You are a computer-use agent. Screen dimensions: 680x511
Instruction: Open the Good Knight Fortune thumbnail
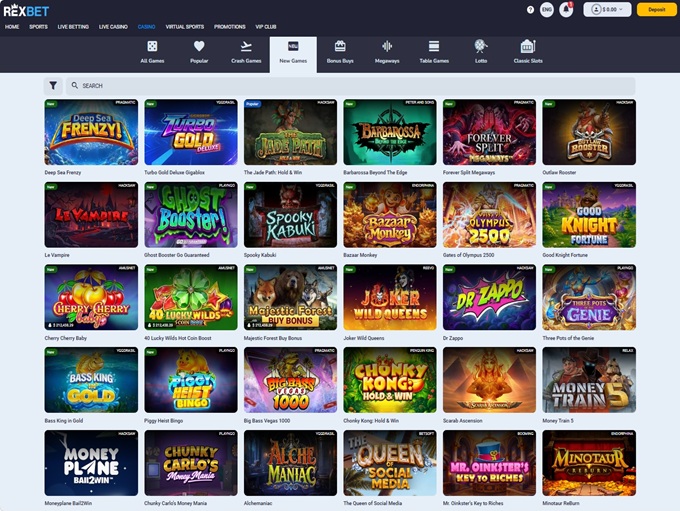pyautogui.click(x=589, y=215)
